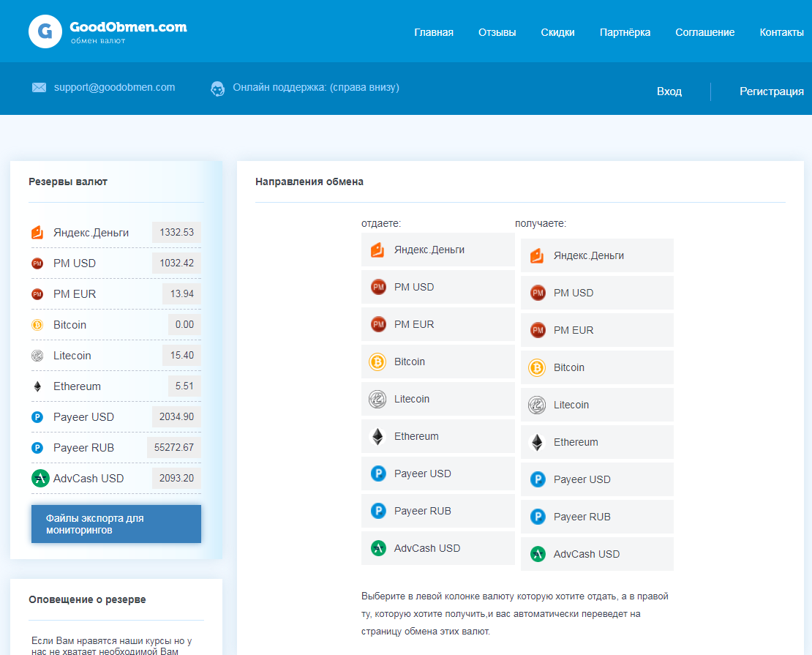
Task: Click Оповещение о резерве heading
Action: 87,599
